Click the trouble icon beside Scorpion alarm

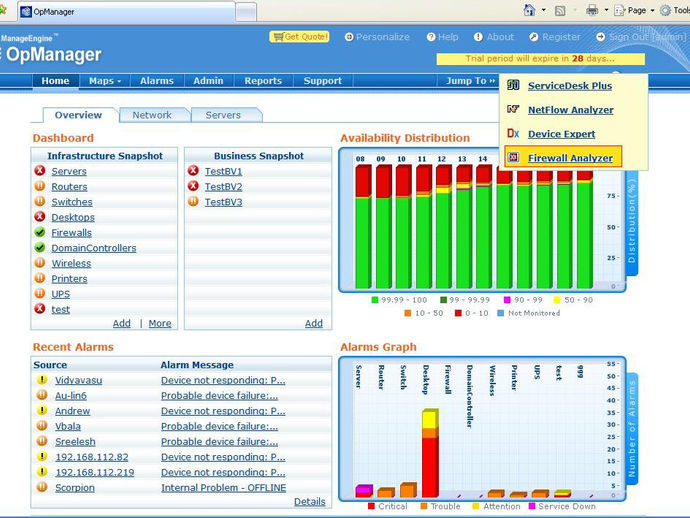pyautogui.click(x=42, y=487)
